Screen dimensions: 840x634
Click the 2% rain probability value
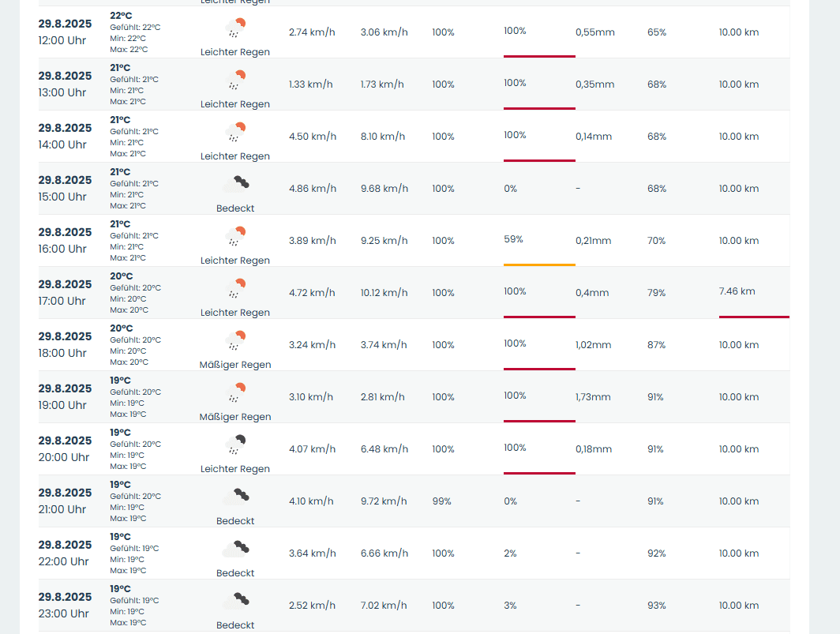510,553
